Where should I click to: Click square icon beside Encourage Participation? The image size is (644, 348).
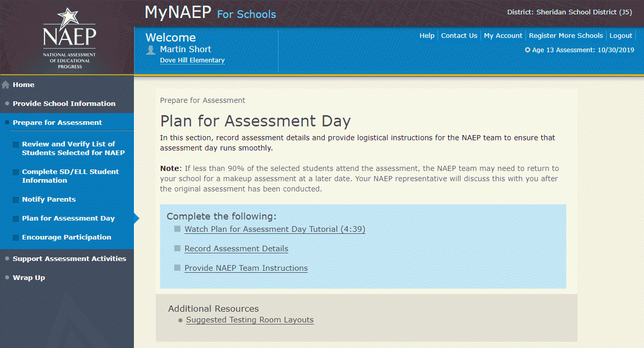[x=16, y=237]
